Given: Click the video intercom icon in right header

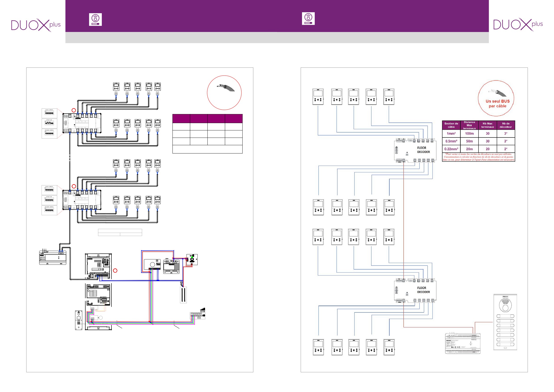Looking at the screenshot, I should (308, 19).
